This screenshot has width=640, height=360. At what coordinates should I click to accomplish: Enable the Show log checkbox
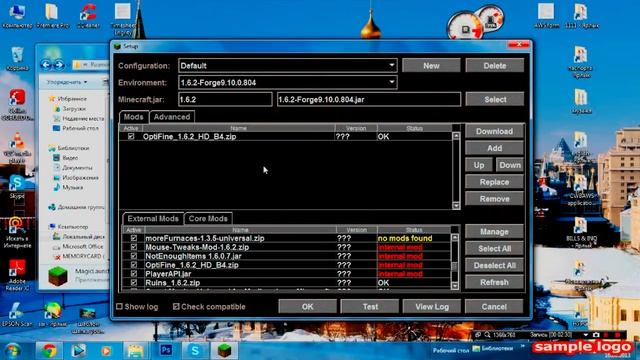tap(119, 307)
